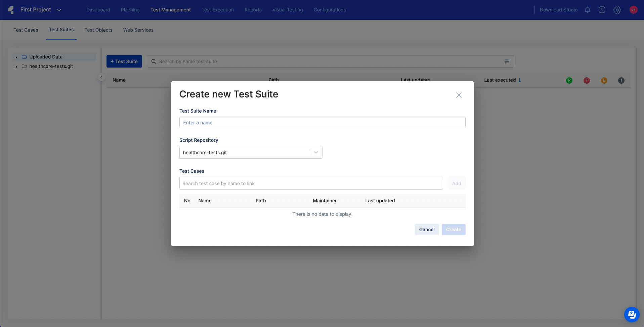Expand the Uploaded Data folder arrow

[x=16, y=57]
